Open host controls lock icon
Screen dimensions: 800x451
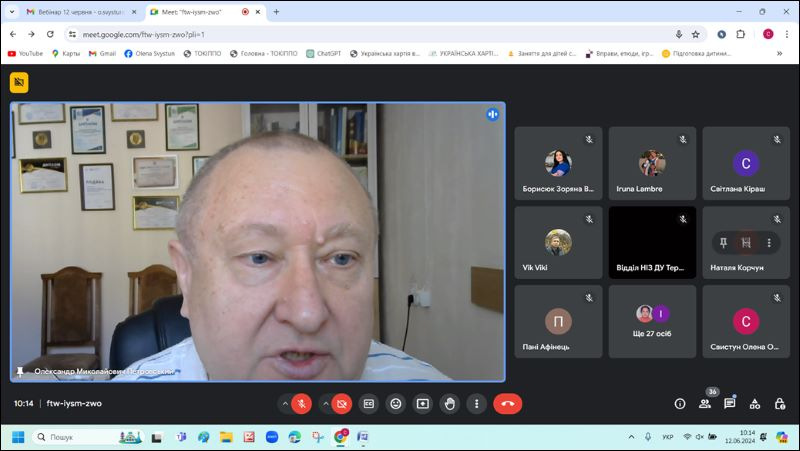pyautogui.click(x=780, y=404)
